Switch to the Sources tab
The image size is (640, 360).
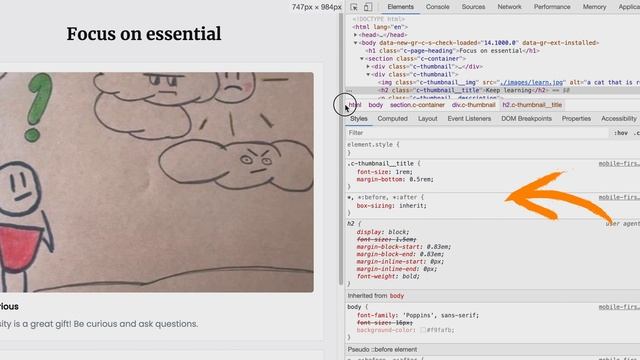473,7
